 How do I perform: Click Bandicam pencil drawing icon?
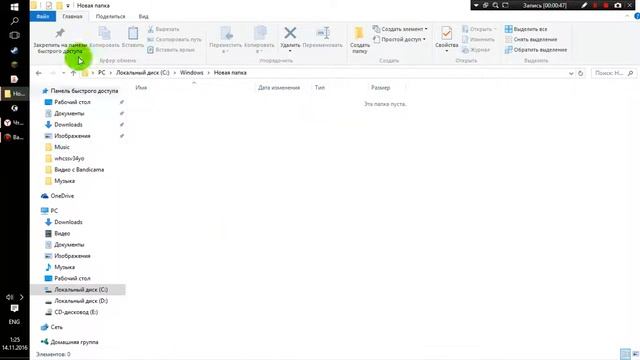click(584, 5)
